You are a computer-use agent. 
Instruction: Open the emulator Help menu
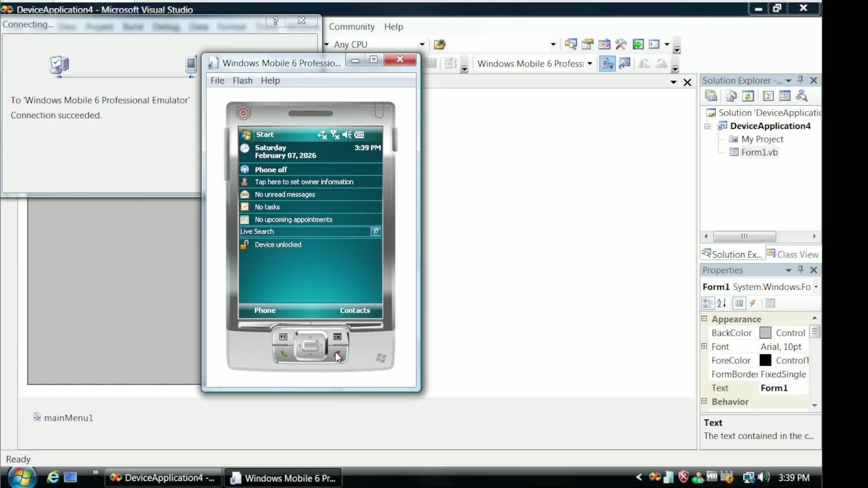[270, 80]
